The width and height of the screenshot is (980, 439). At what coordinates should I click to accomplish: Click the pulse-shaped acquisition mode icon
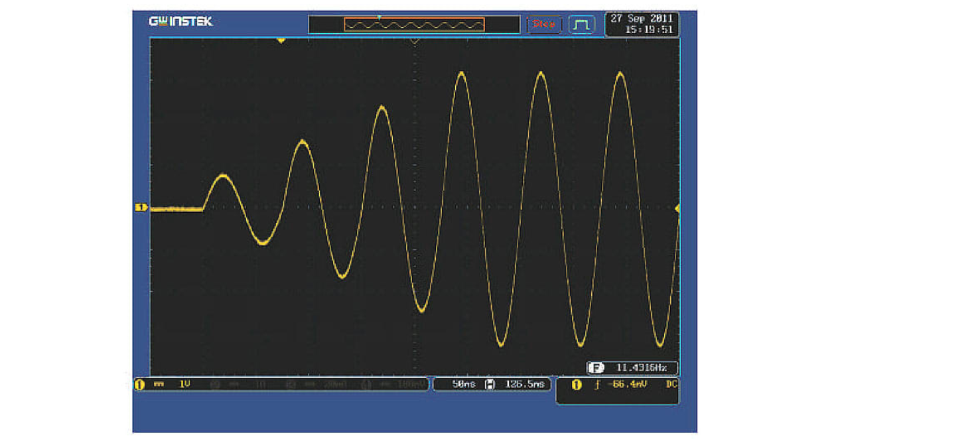(583, 25)
